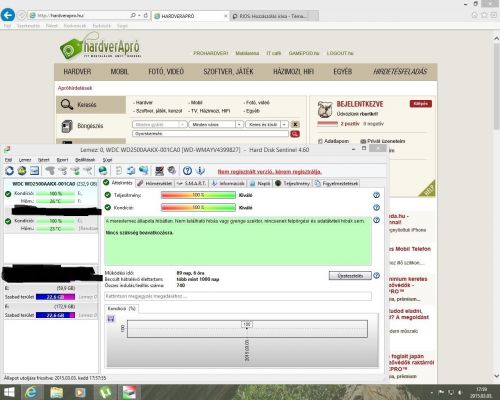The height and width of the screenshot is (400, 500).
Task: Click help icon beside Újratesztelés button
Action: point(376,276)
